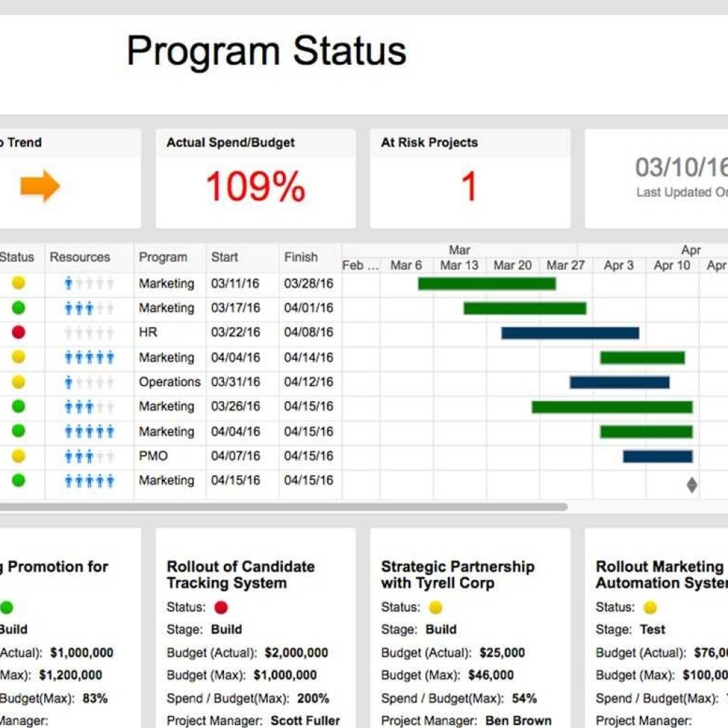Click red status dot in Candidate Tracking System card
This screenshot has height=728, width=728.
pyautogui.click(x=221, y=607)
